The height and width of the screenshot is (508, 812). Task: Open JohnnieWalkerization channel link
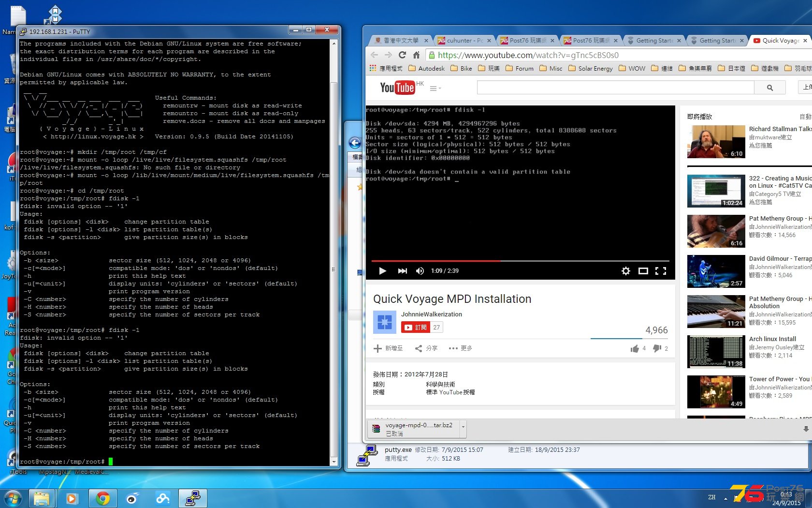point(432,314)
